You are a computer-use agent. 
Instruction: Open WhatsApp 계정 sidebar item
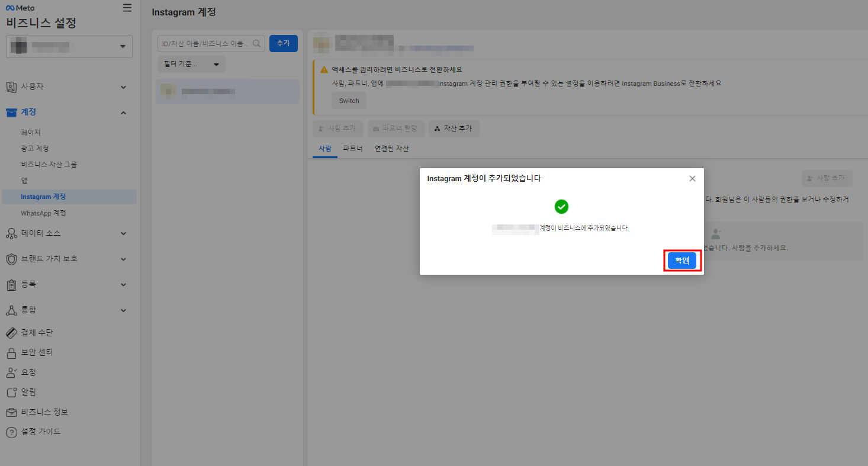pos(43,213)
